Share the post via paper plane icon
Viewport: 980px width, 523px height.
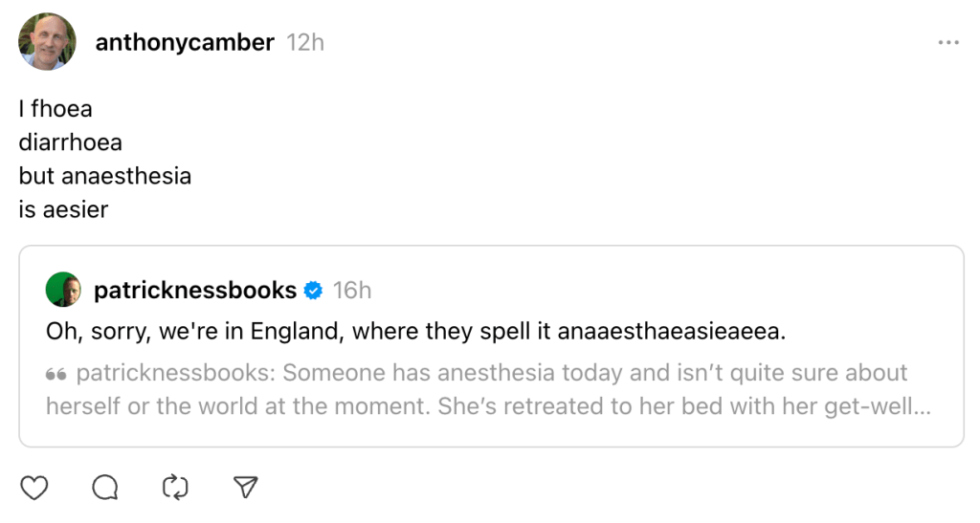pyautogui.click(x=246, y=488)
